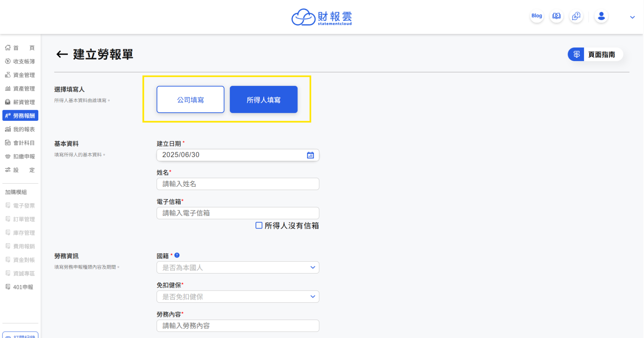Open 401申報 in sidebar

(20, 287)
